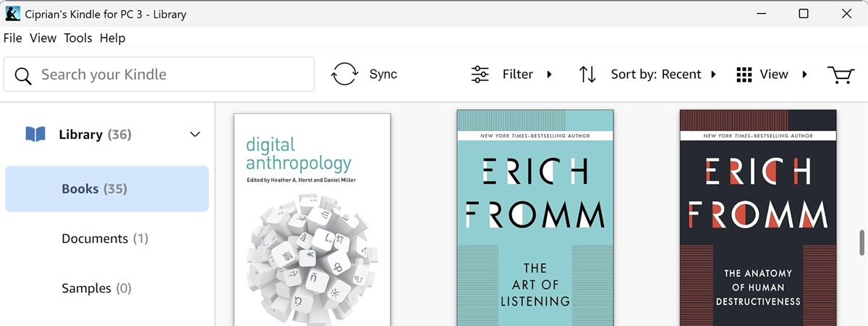Open the View menu in menu bar

pos(43,38)
